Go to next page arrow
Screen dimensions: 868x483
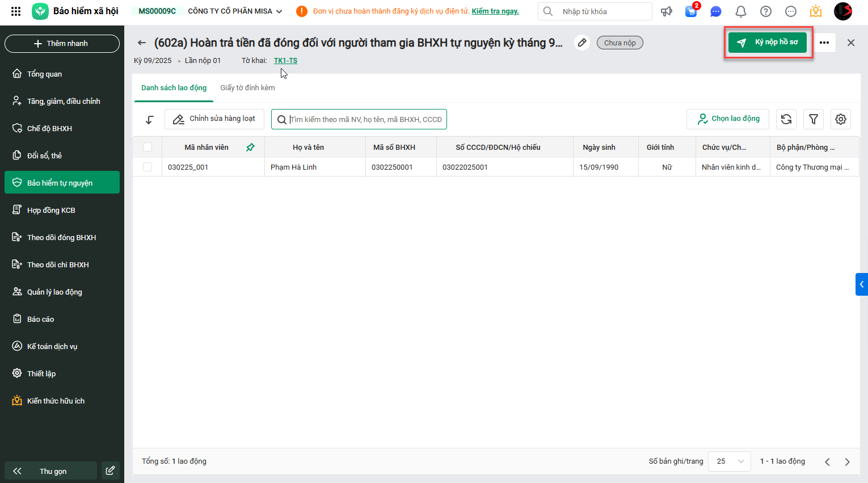pos(847,462)
